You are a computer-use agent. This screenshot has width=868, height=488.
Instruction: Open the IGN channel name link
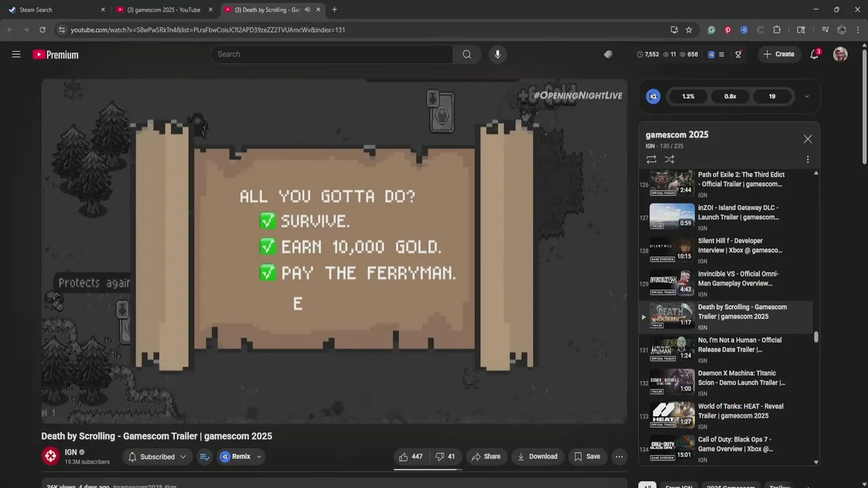pos(71,452)
